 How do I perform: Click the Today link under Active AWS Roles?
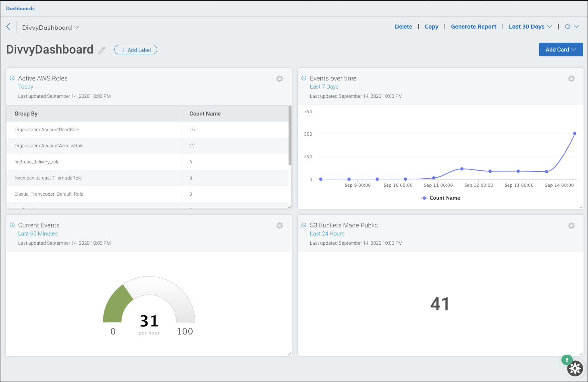[26, 87]
